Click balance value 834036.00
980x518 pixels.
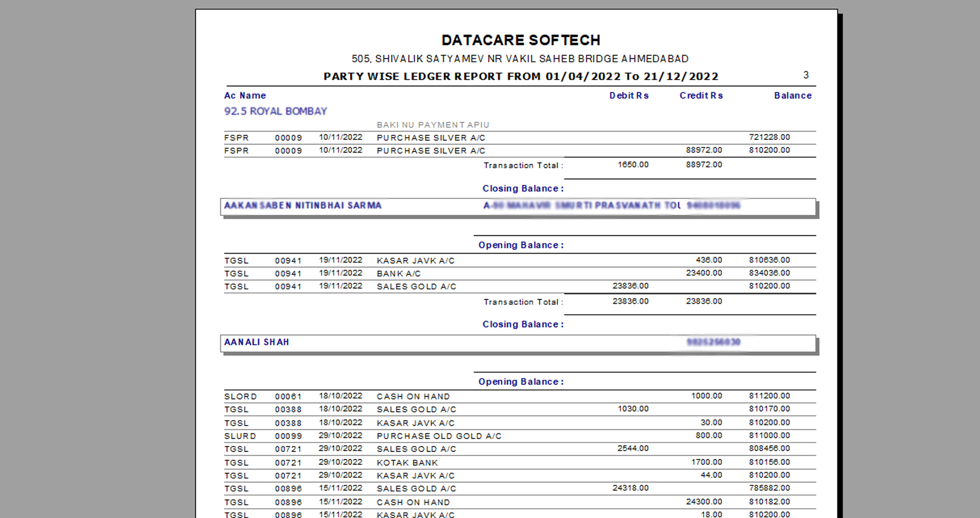(x=769, y=273)
